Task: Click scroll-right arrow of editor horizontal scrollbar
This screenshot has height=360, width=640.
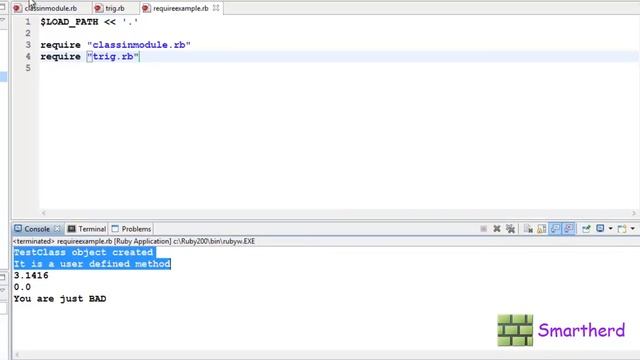Action: [634, 213]
